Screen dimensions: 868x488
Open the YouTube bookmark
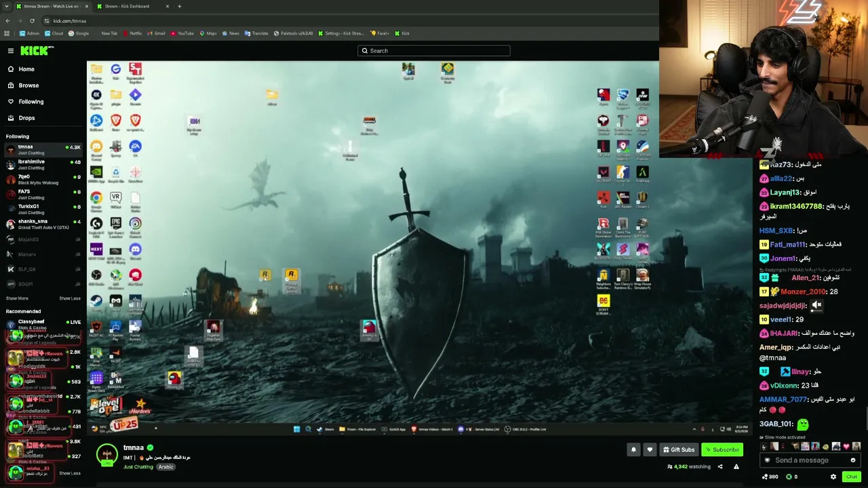click(182, 33)
